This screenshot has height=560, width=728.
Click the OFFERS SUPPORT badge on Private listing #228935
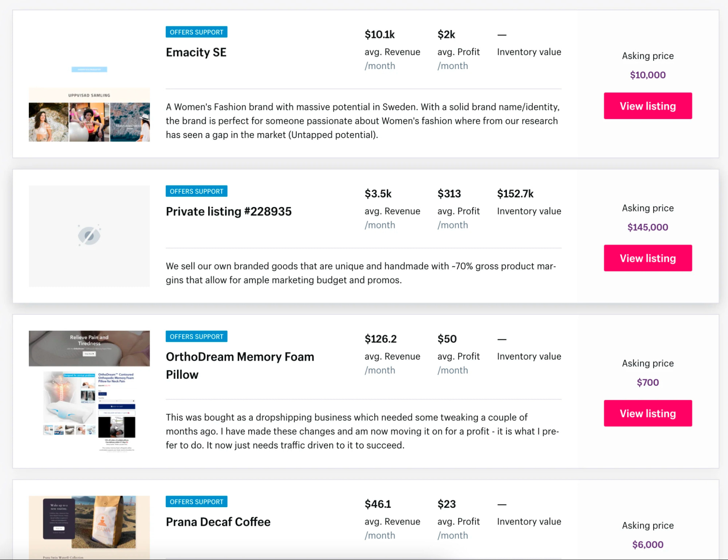tap(196, 191)
